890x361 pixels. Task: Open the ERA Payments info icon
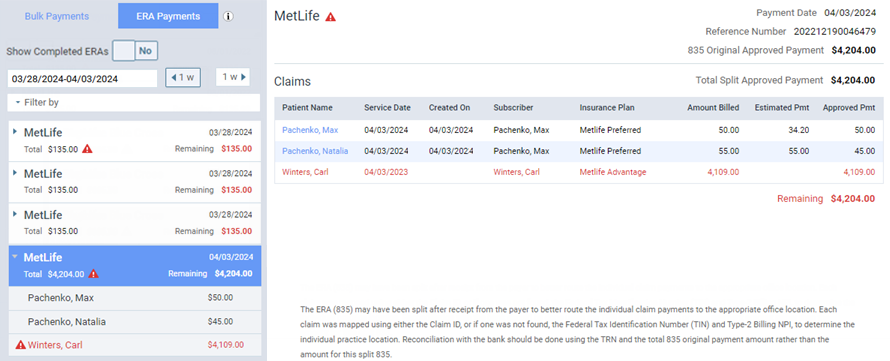pos(228,16)
